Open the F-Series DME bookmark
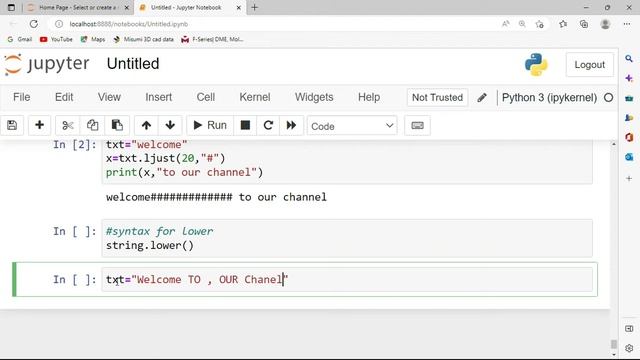 coord(213,39)
